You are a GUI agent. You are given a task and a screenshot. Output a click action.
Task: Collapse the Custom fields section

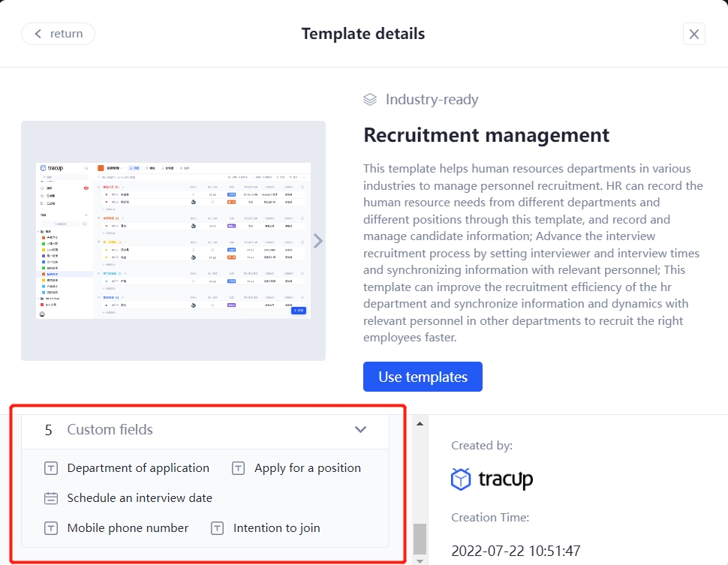coord(360,430)
